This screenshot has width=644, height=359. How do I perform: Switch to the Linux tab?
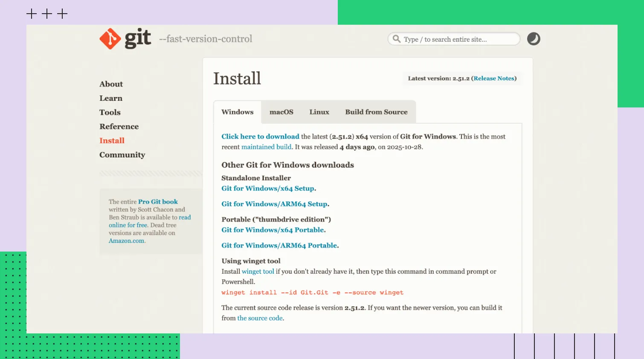click(319, 112)
